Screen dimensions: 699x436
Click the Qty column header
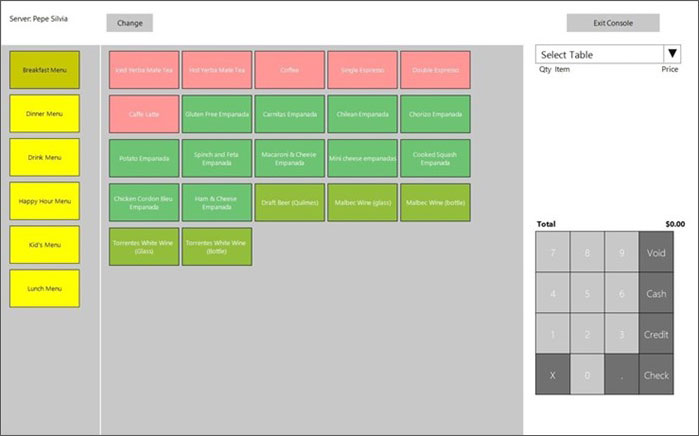click(545, 70)
